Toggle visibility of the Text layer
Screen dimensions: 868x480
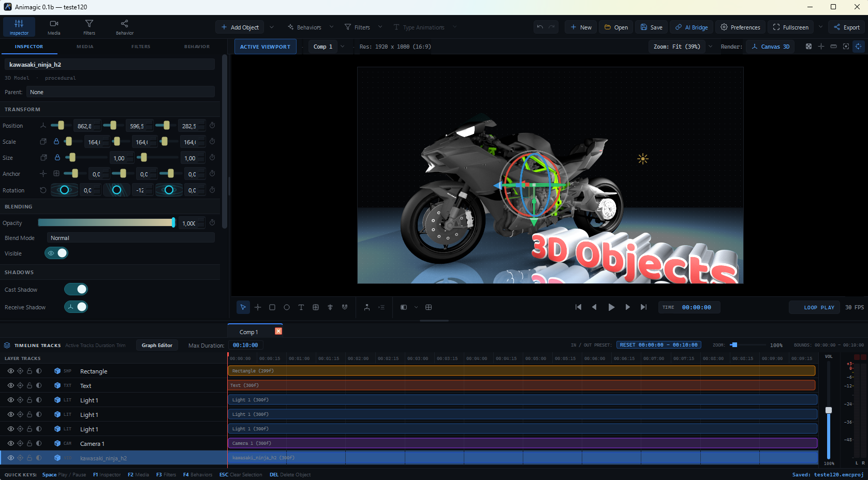tap(11, 385)
